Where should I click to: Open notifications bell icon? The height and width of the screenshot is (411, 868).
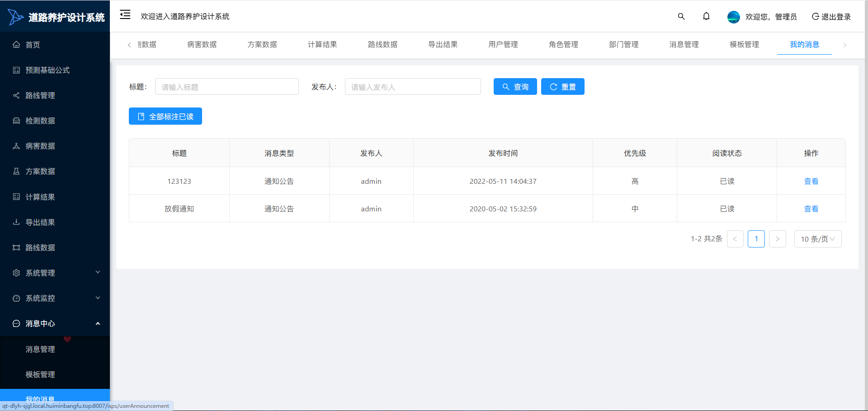706,17
